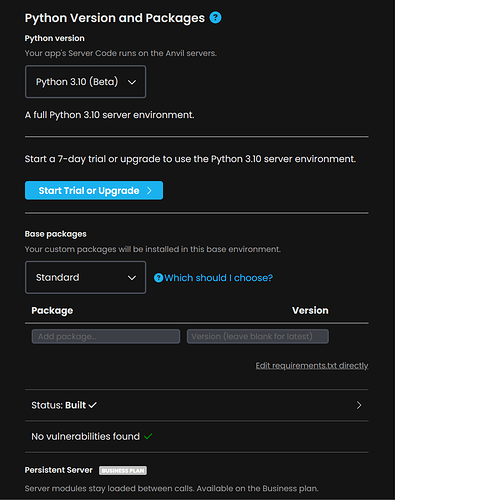Screen dimensions: 499x500
Task: Click the chevron arrow in Standard dropdown
Action: click(132, 278)
